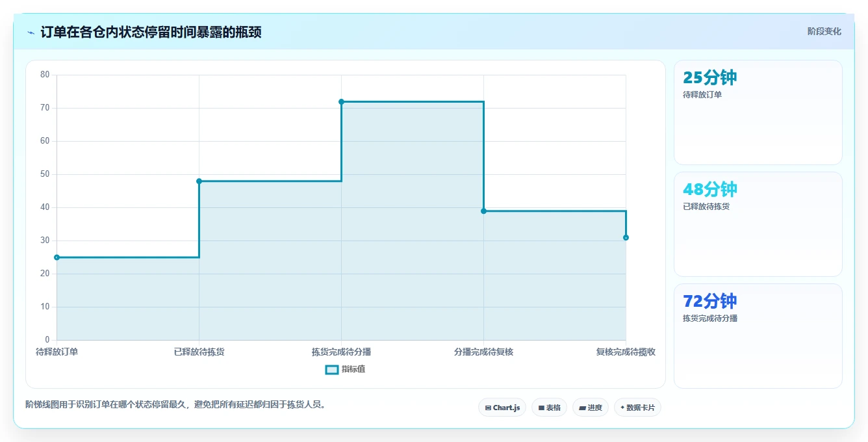Select the data point at value 39
This screenshot has width=868, height=442.
483,211
